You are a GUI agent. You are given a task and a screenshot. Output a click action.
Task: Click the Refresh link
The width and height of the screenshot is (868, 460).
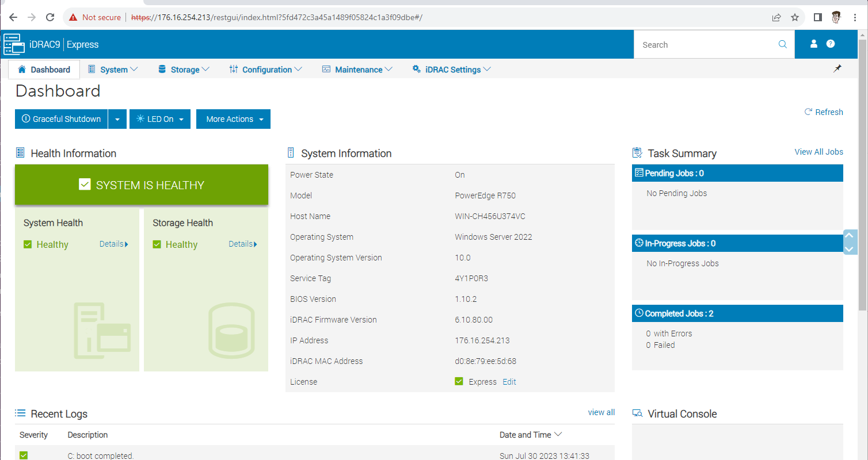[824, 112]
